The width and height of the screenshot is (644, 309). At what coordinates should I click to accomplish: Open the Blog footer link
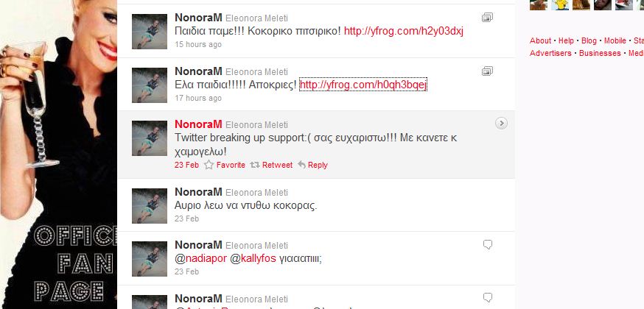[589, 40]
